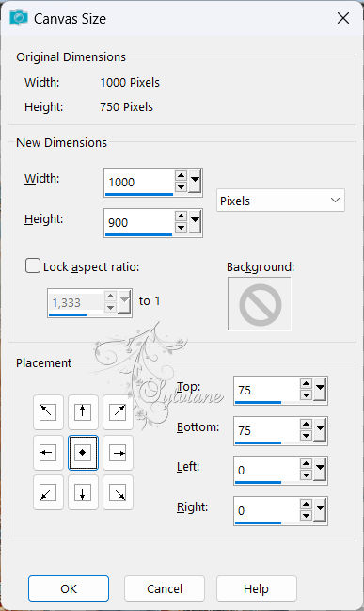Increase Top value with up spinner
364x611 pixels.
(307, 384)
